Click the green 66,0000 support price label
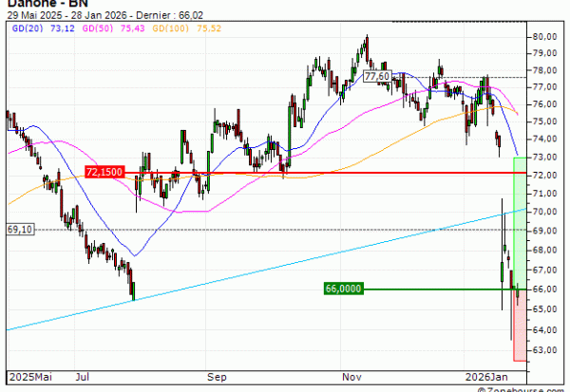This screenshot has height=392, width=570. coord(345,289)
